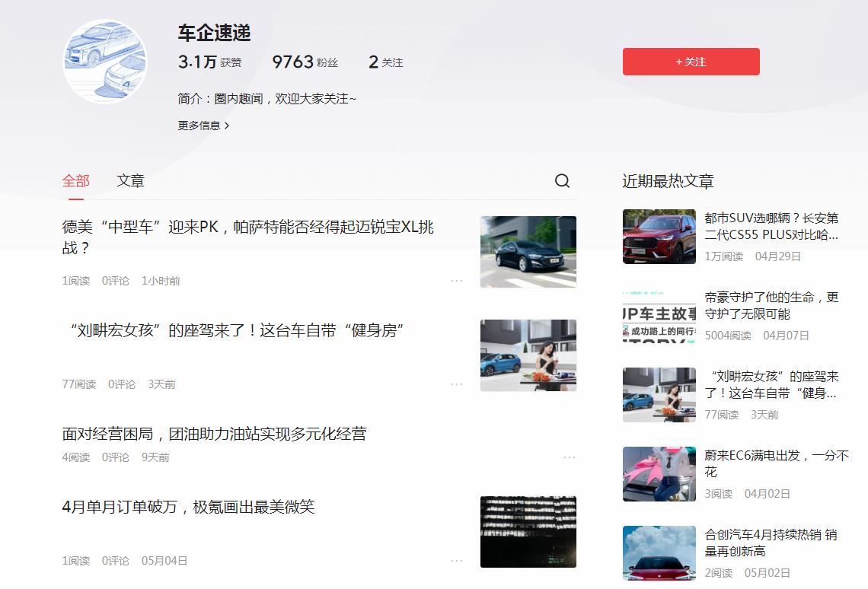Open hot-list title "刘畊宏女孩"的座驾来了
Viewport: 868px width, 589px height.
(771, 384)
